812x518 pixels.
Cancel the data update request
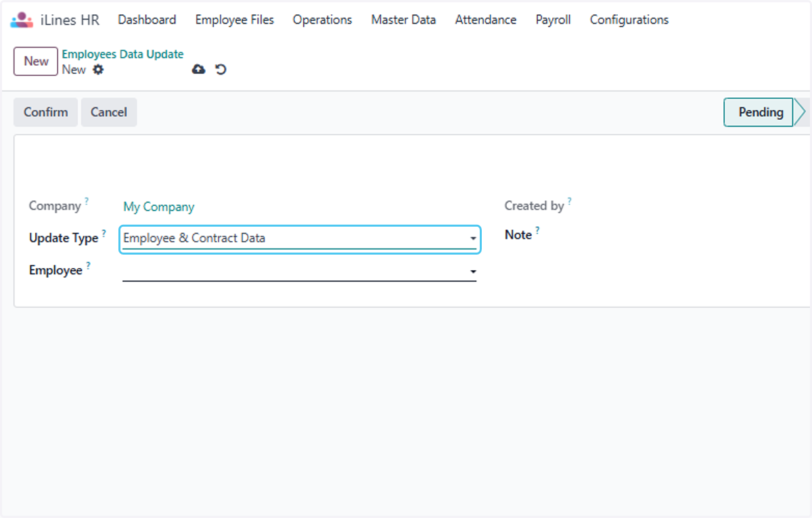point(108,112)
